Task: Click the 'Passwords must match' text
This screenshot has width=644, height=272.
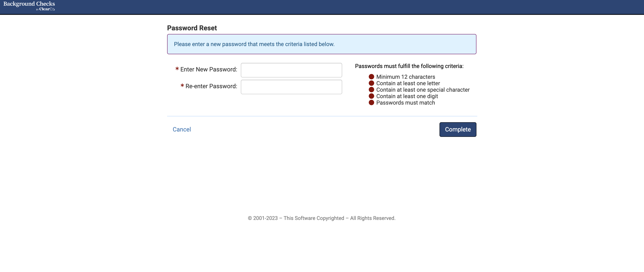Action: (406, 103)
